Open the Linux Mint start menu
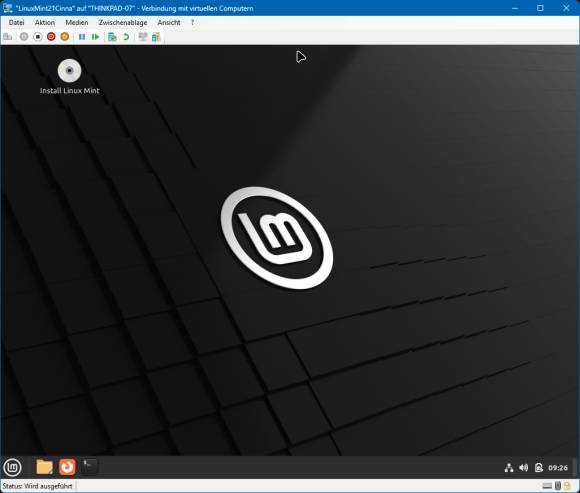This screenshot has height=493, width=580. (12, 467)
